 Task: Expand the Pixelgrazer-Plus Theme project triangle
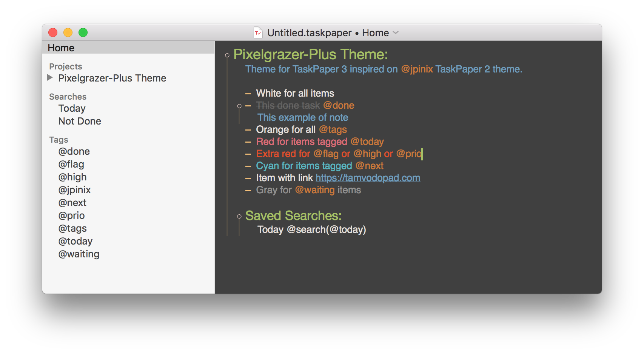pos(50,78)
